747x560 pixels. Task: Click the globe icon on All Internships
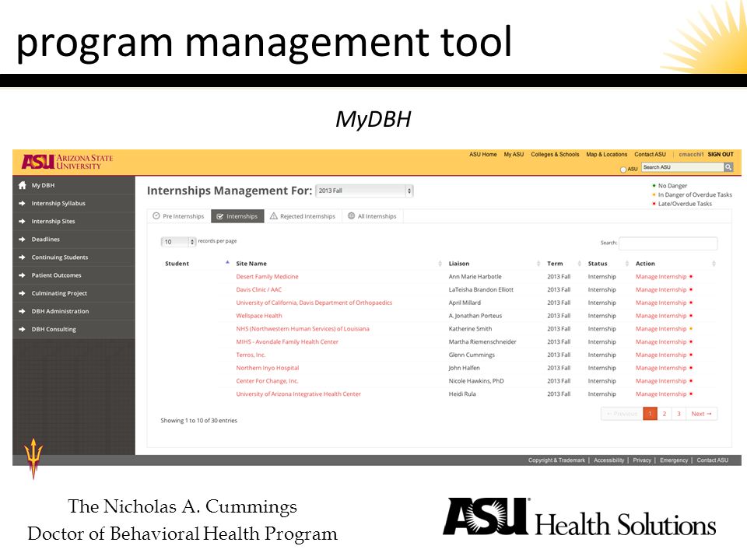tap(351, 215)
